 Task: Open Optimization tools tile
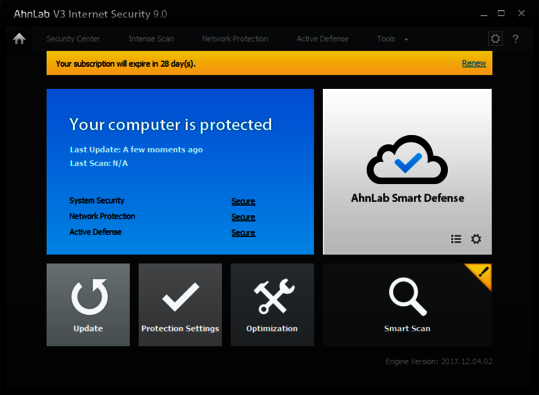click(272, 305)
